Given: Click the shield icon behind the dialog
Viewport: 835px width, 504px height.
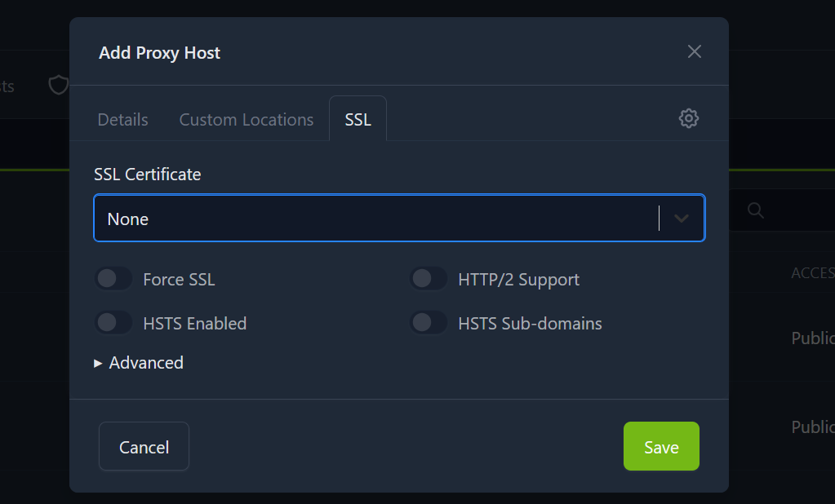Looking at the screenshot, I should [x=59, y=85].
